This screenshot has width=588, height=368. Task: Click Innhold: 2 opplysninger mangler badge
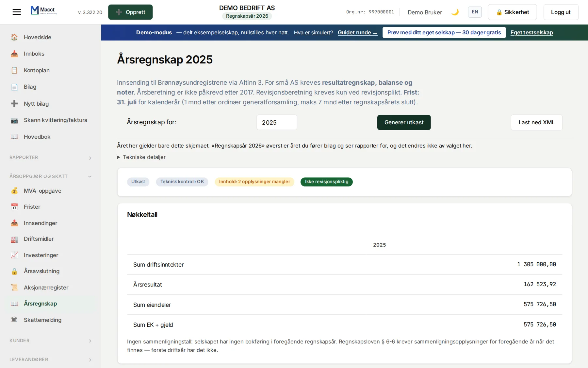[x=254, y=182]
